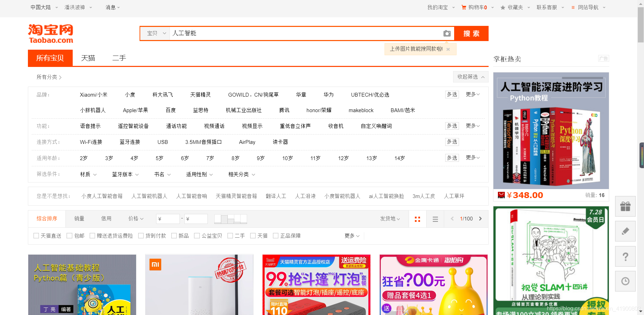Open 人工智能基础教程 Python篇 product image

click(x=82, y=285)
